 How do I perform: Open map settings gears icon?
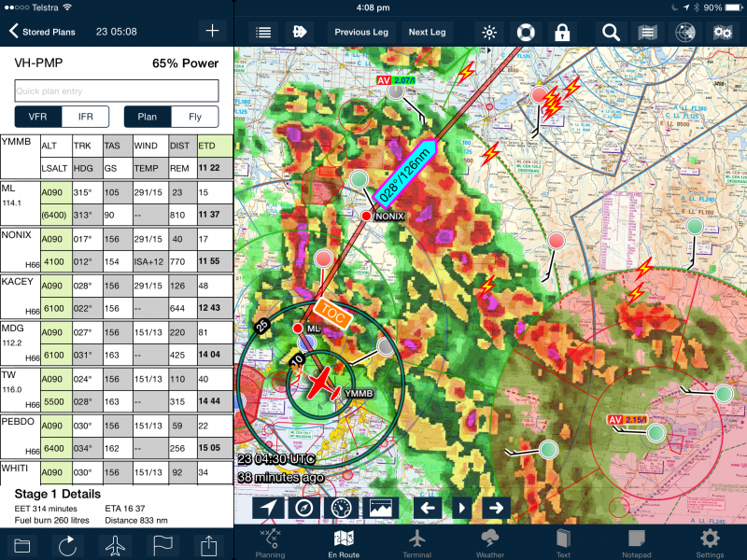(723, 33)
